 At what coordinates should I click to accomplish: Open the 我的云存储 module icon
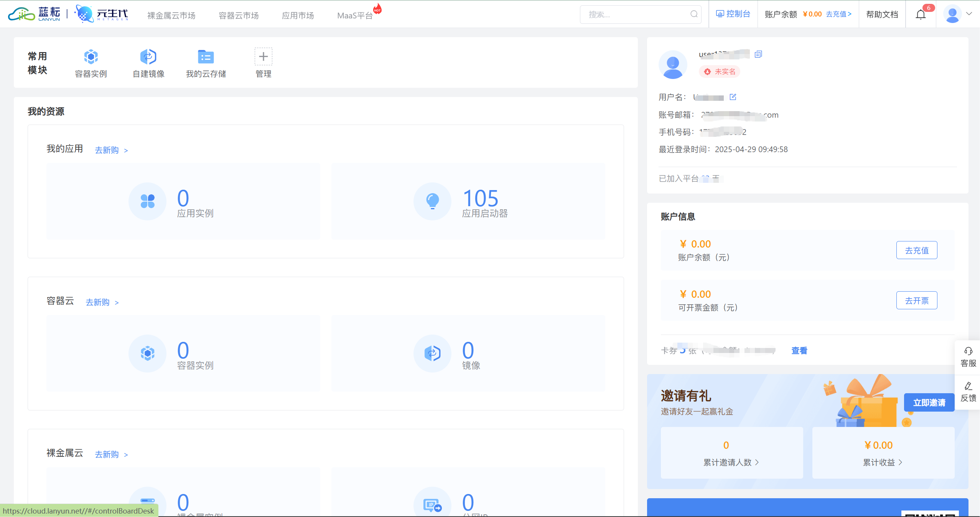206,57
